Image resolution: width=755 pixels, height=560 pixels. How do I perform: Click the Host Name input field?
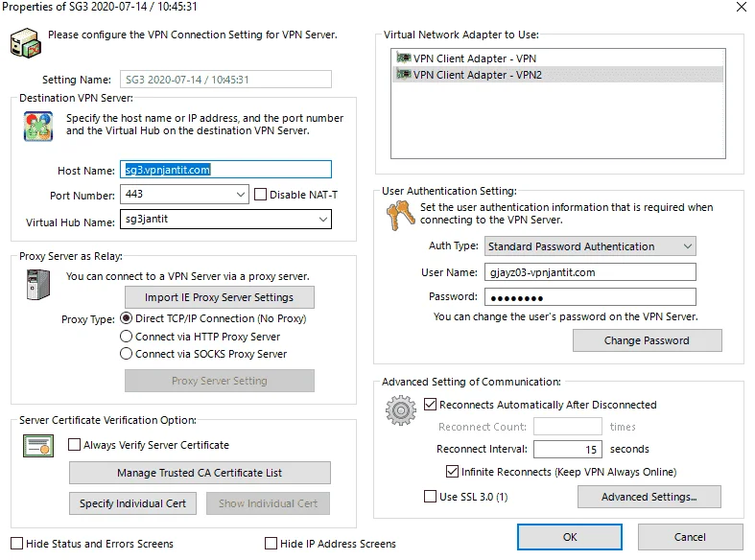tap(225, 170)
